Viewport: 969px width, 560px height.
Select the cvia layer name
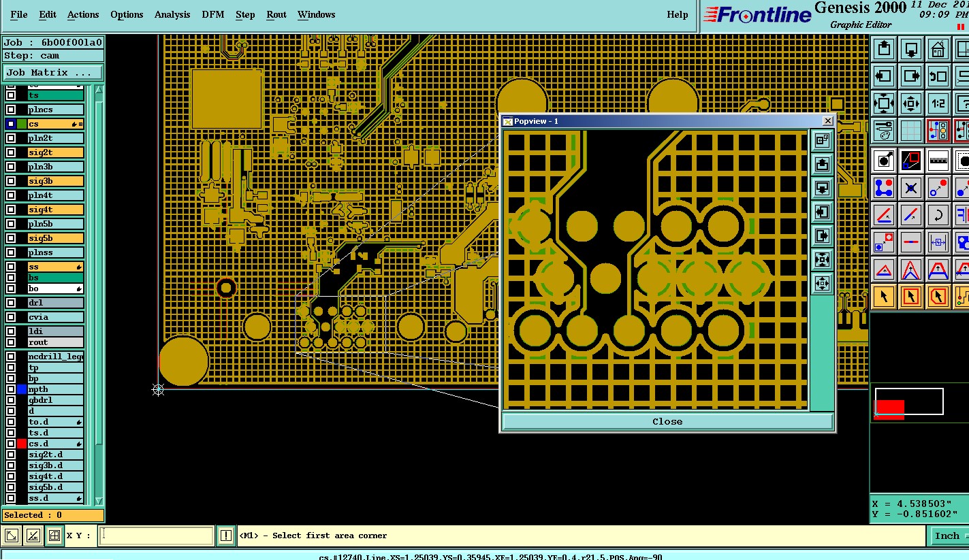(56, 317)
